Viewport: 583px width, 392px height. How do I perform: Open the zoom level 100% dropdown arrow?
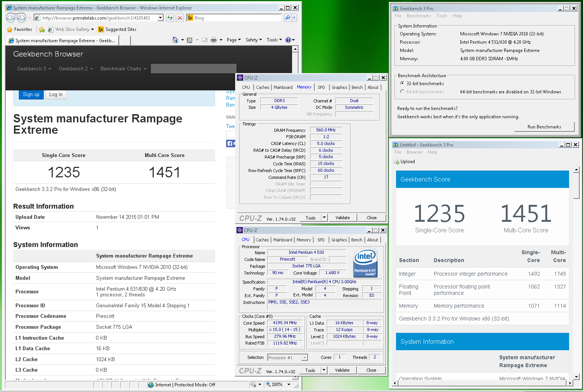coord(289,384)
